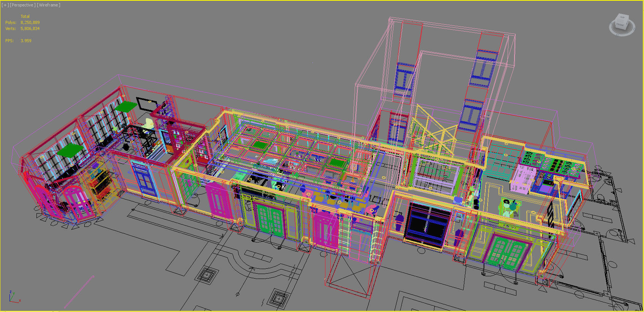The image size is (644, 312).
Task: Click the FPS value 3.959
Action: 26,41
